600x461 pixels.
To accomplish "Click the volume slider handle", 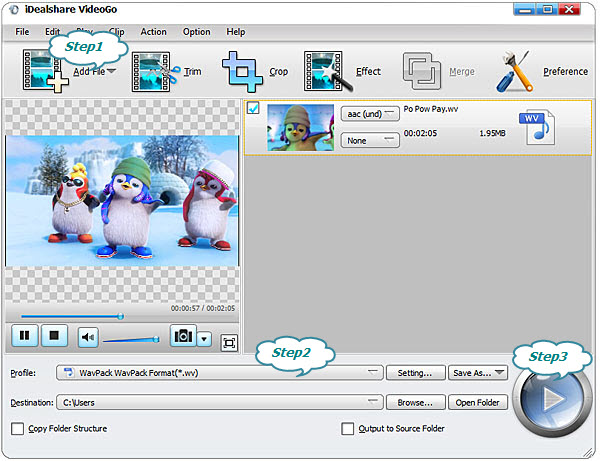I will point(156,339).
